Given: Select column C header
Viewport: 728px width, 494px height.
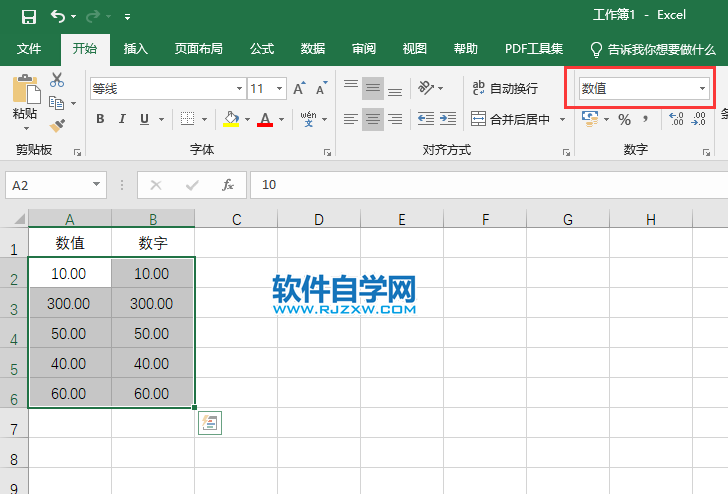Looking at the screenshot, I should coord(236,219).
